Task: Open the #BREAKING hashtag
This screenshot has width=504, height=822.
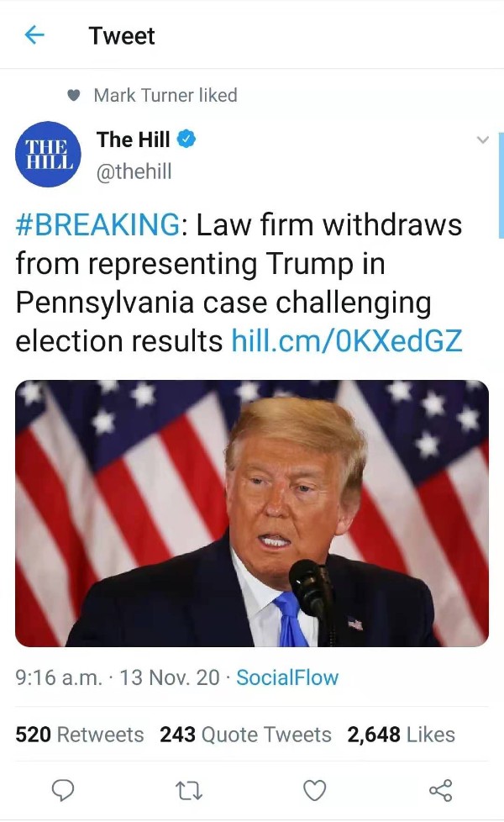Action: tap(98, 224)
